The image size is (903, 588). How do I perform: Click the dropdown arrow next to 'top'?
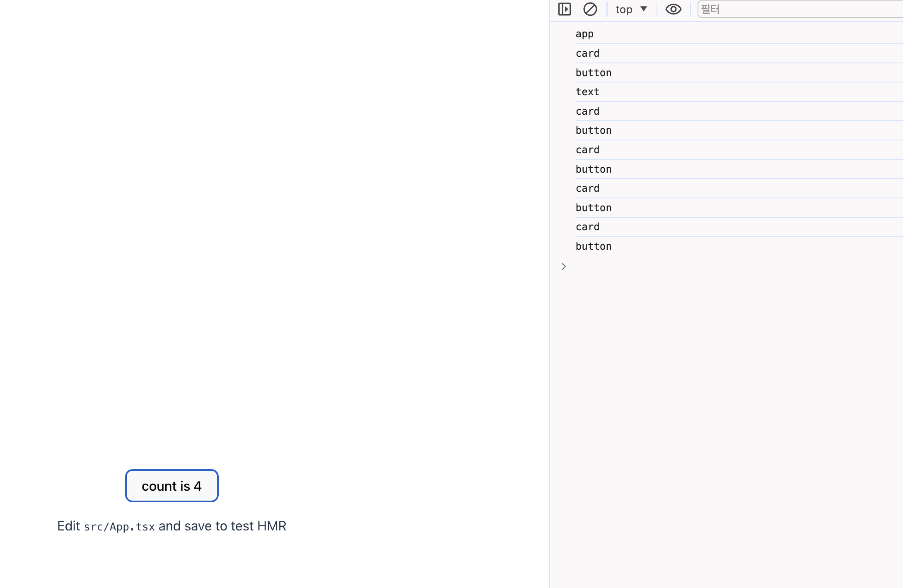coord(644,9)
